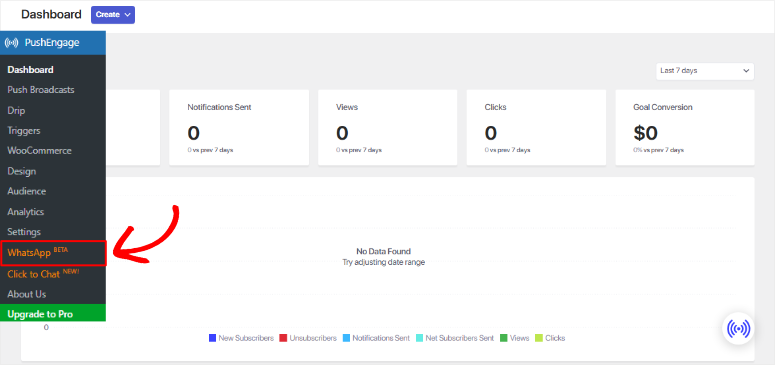Open the Triggers menu item
This screenshot has width=775, height=365.
[24, 131]
